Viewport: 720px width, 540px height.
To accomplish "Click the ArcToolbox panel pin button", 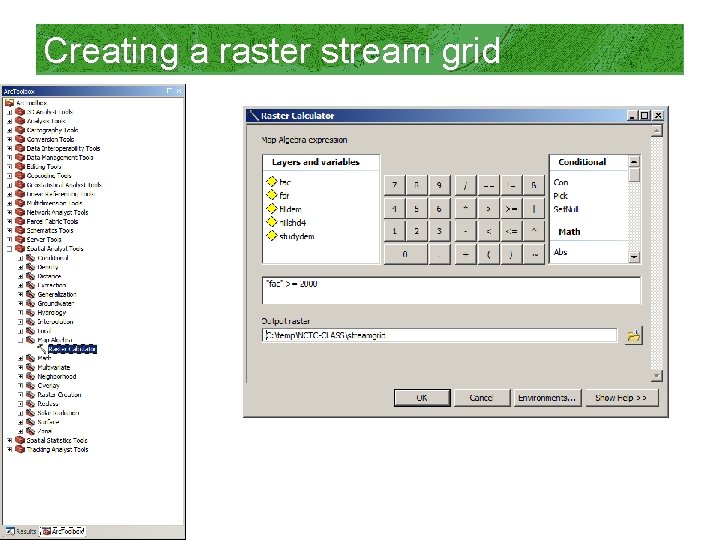I will pos(169,91).
